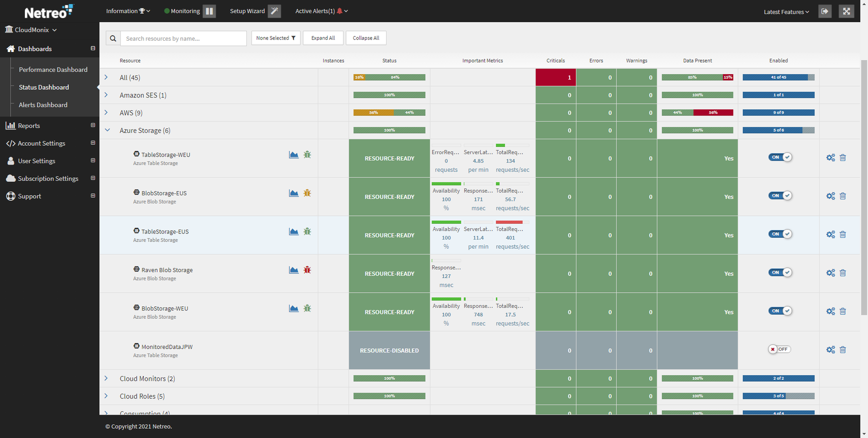Open chart for TableStorage-WEU
This screenshot has height=438, width=868.
[294, 155]
